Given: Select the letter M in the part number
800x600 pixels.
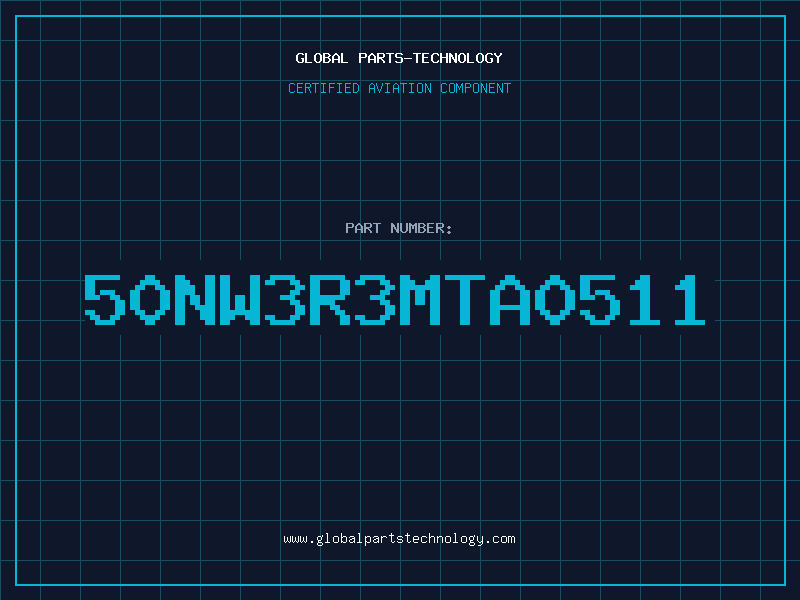Looking at the screenshot, I should point(419,299).
